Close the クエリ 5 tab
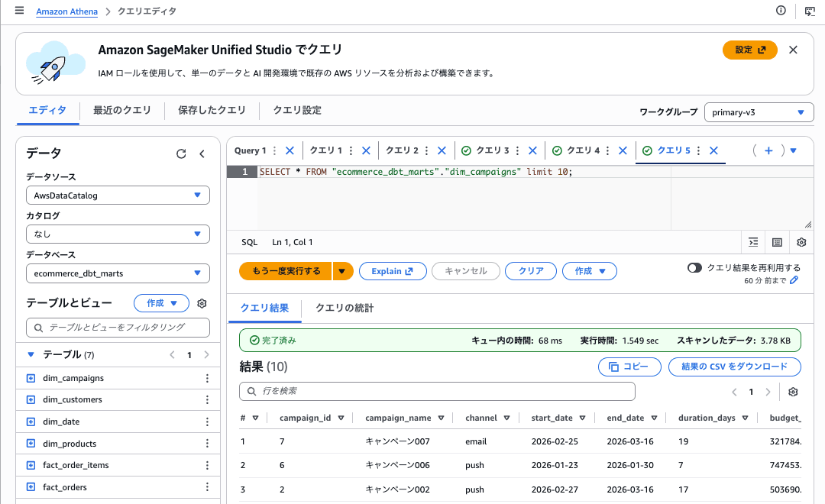The height and width of the screenshot is (504, 825). tap(714, 150)
